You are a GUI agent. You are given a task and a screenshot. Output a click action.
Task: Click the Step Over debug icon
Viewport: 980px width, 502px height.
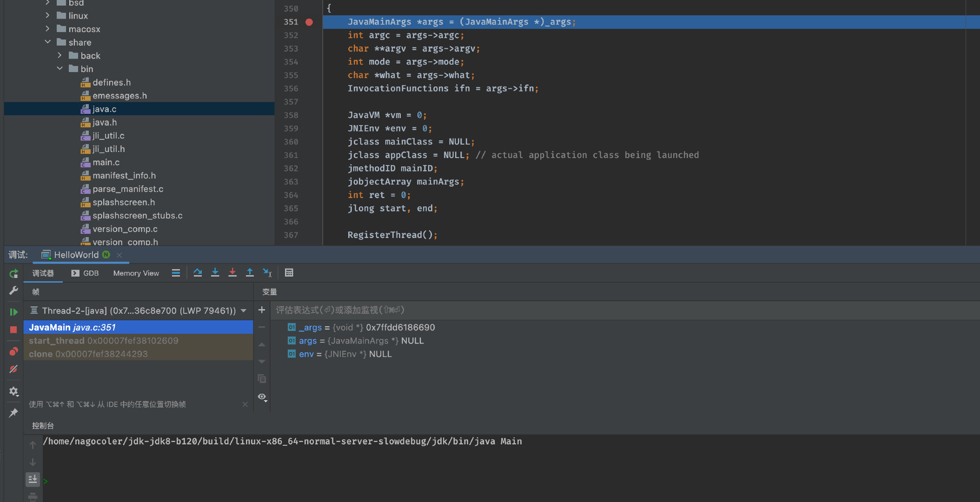point(198,273)
